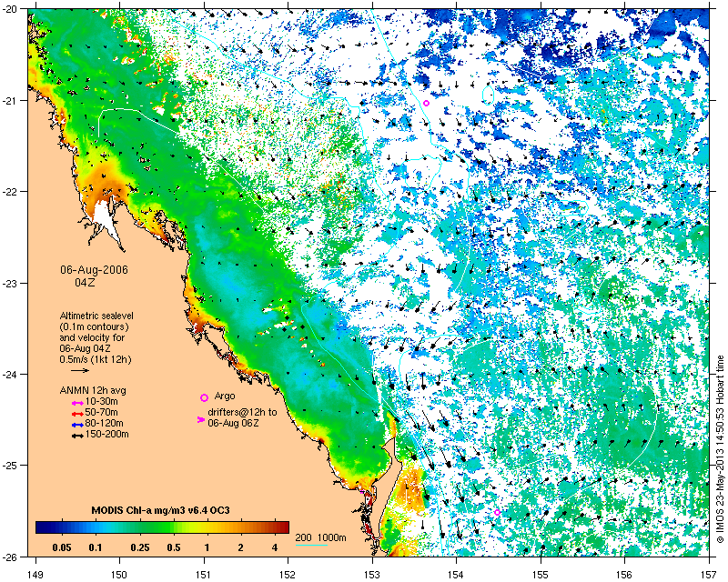Click the '0.05' colorbar tick label
The image size is (728, 582).
pyautogui.click(x=62, y=547)
